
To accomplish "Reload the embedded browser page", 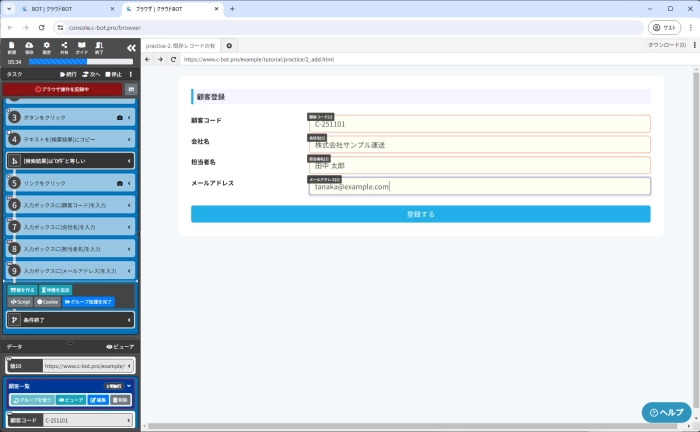I will click(x=173, y=59).
